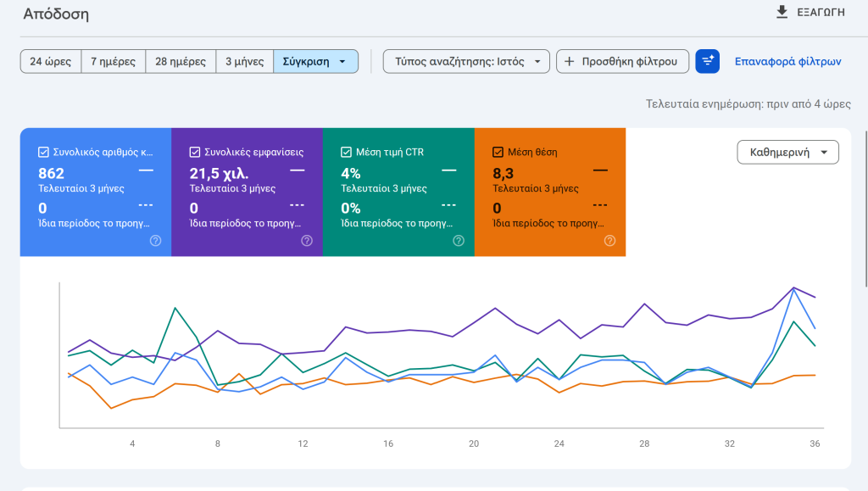Toggle Συνολικές εμφανίσεις checkbox
The width and height of the screenshot is (868, 491).
[x=195, y=153]
